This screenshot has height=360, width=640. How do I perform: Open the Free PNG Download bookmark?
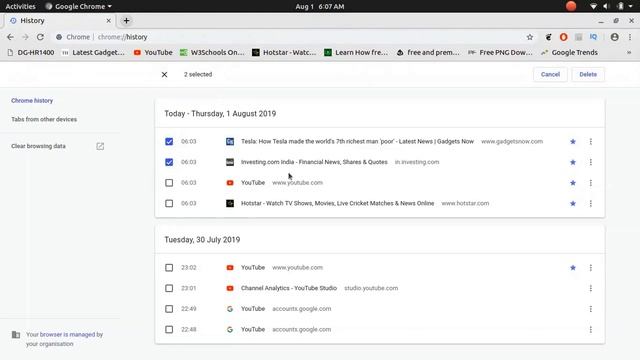click(x=500, y=52)
